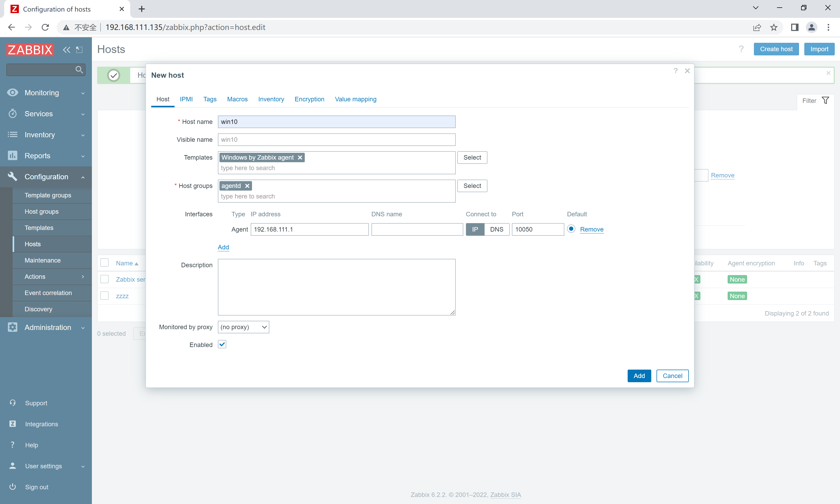
Task: Switch to the Macros tab
Action: point(237,99)
